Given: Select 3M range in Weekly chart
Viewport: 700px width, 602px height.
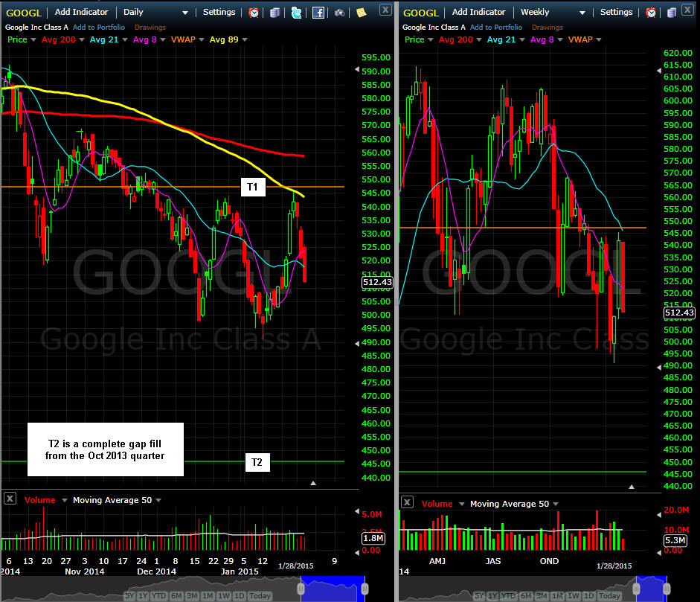Looking at the screenshot, I should pos(542,596).
